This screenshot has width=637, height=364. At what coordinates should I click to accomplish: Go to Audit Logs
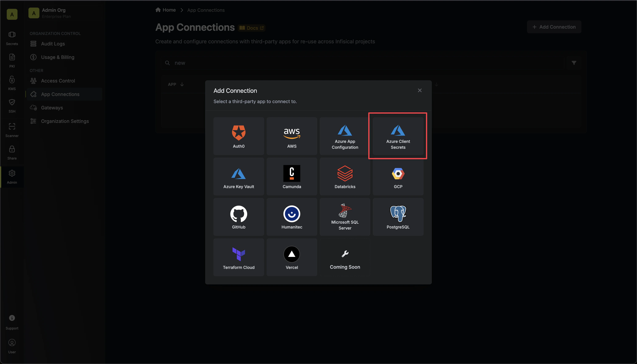pos(65,44)
